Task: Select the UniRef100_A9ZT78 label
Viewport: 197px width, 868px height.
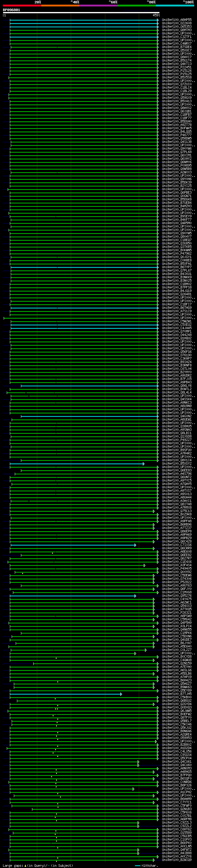Action: click(x=177, y=125)
